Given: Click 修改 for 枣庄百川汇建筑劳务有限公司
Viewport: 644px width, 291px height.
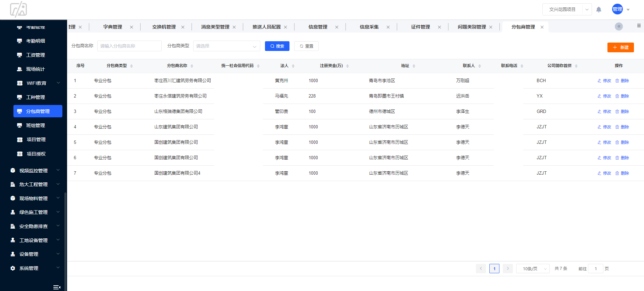Looking at the screenshot, I should coord(604,81).
